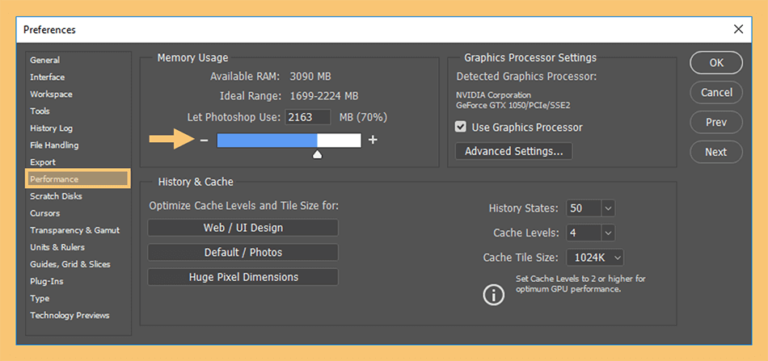Switch to the Interface preferences
768x361 pixels.
47,77
